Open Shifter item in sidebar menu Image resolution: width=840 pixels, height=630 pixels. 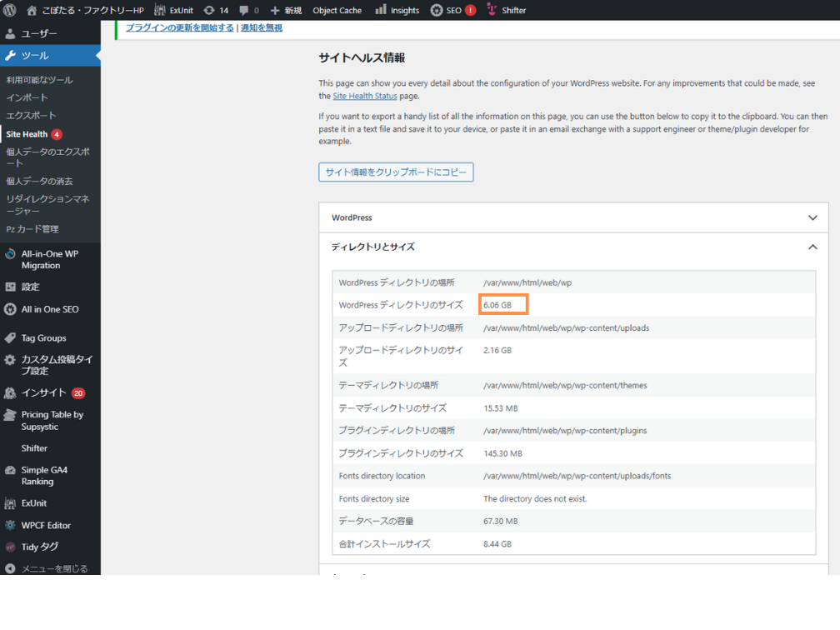coord(34,447)
